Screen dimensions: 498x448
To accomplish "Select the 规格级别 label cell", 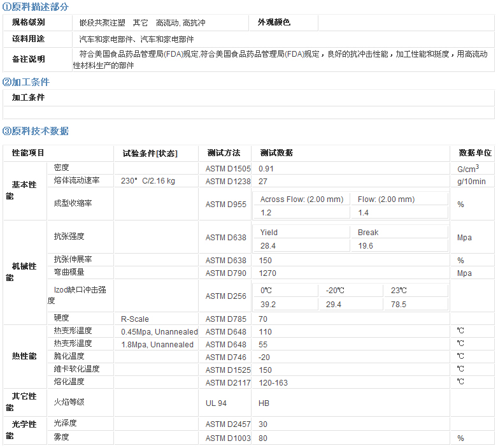I will [x=38, y=22].
